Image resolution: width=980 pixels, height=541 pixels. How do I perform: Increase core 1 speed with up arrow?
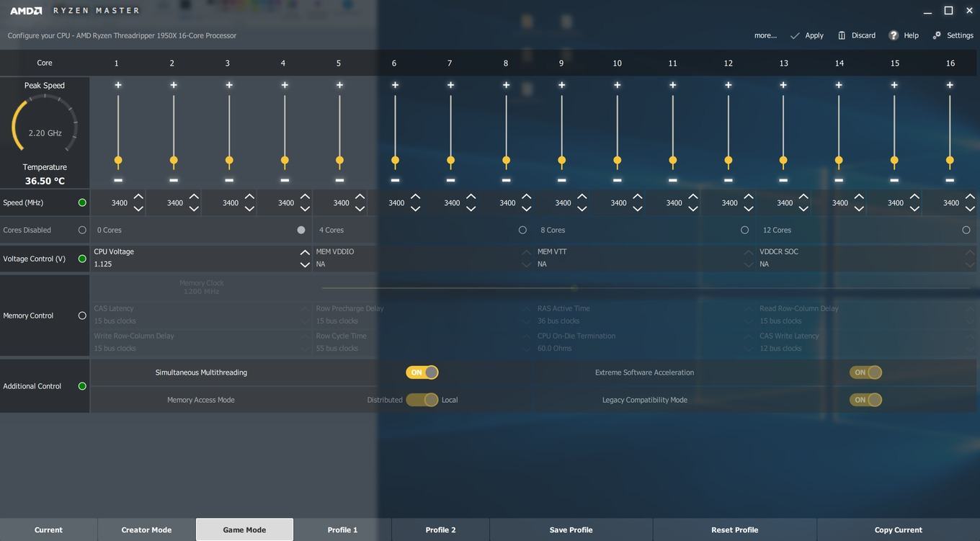pyautogui.click(x=138, y=196)
